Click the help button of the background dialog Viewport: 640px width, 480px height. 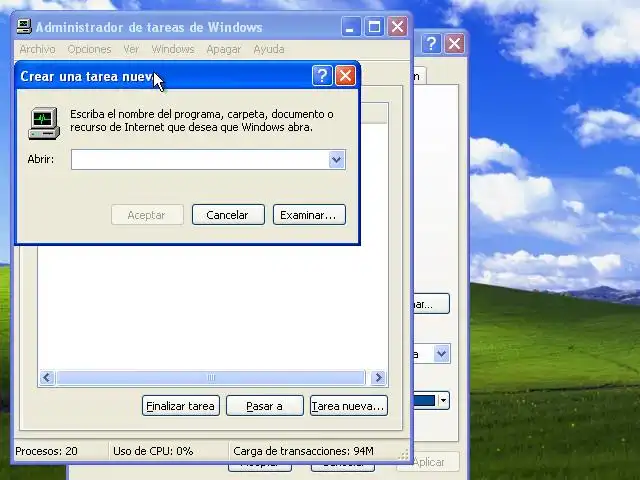tap(431, 43)
